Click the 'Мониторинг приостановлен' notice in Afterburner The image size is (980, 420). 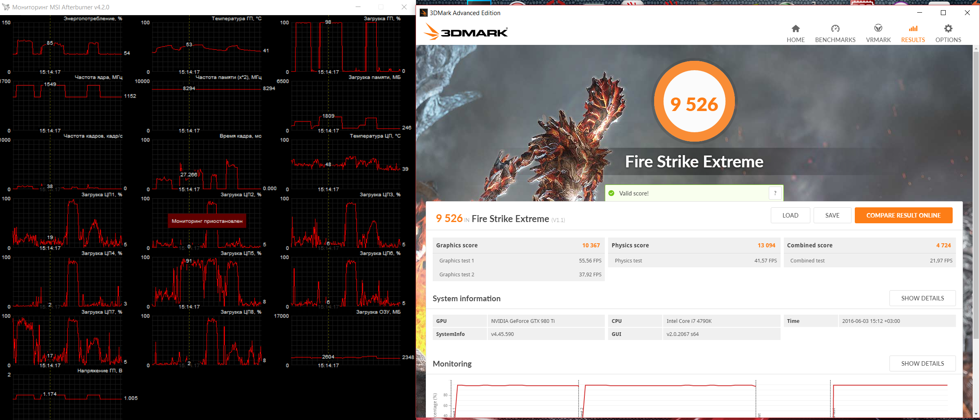[207, 221]
